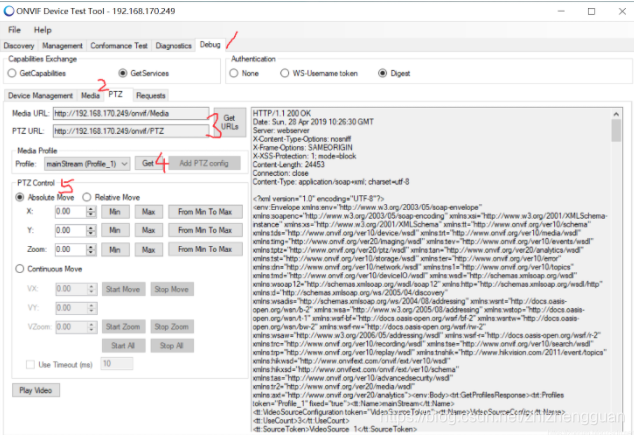Click From Min To Max for Zoom
The width and height of the screenshot is (634, 435).
click(205, 249)
